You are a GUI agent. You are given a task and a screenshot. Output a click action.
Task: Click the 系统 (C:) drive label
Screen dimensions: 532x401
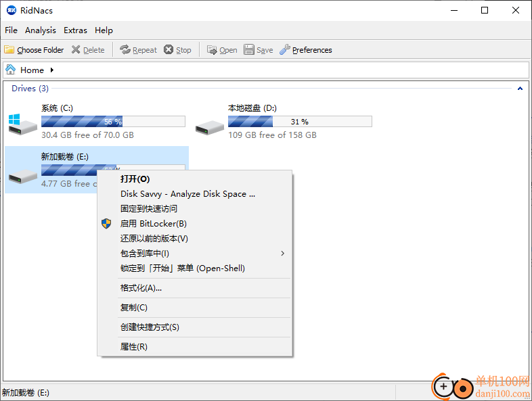57,108
